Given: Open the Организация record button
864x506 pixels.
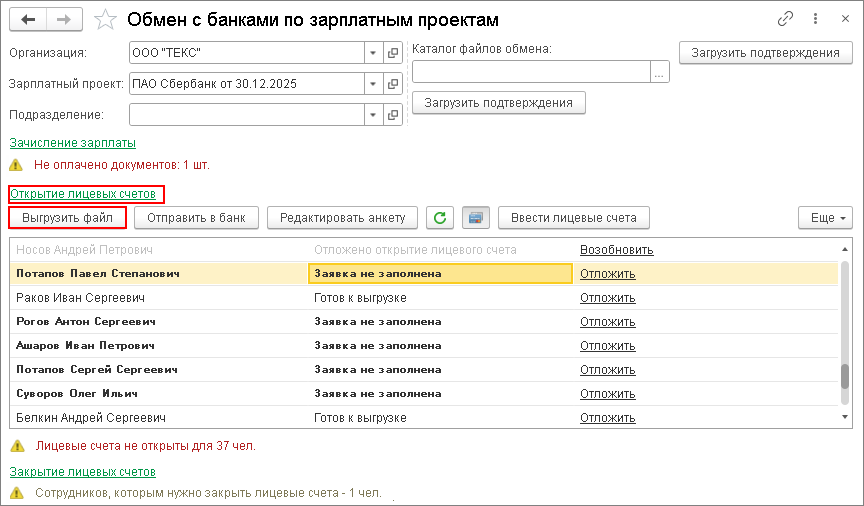Looking at the screenshot, I should [393, 53].
